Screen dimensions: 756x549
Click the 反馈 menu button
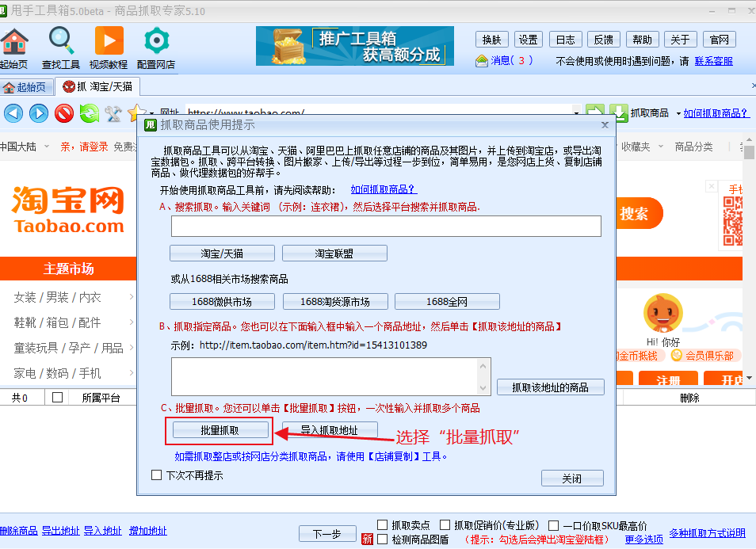click(604, 40)
